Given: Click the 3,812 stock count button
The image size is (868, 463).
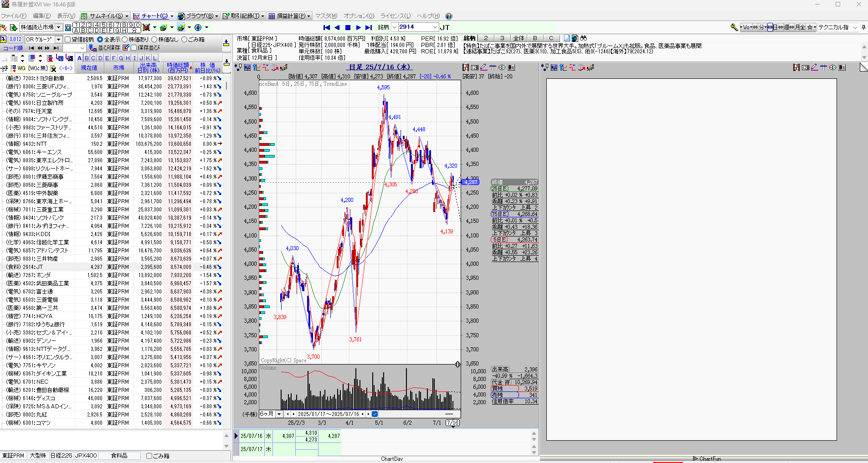Looking at the screenshot, I should (15, 40).
